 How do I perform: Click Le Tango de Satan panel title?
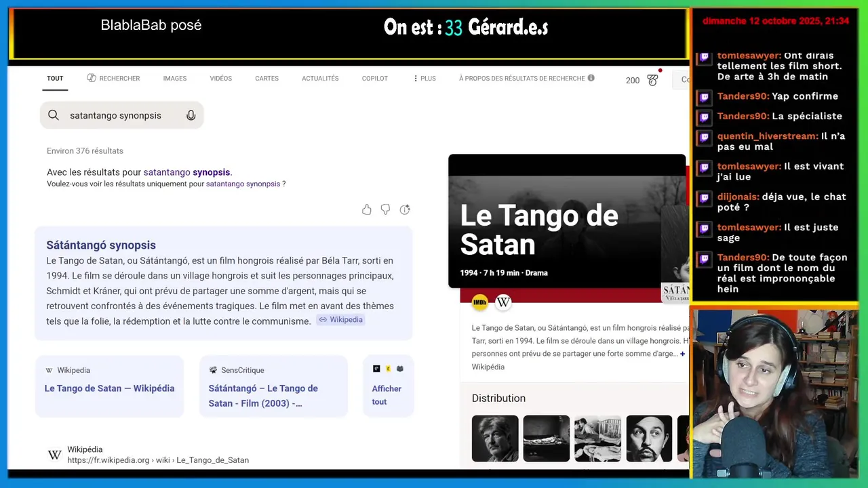pyautogui.click(x=539, y=230)
